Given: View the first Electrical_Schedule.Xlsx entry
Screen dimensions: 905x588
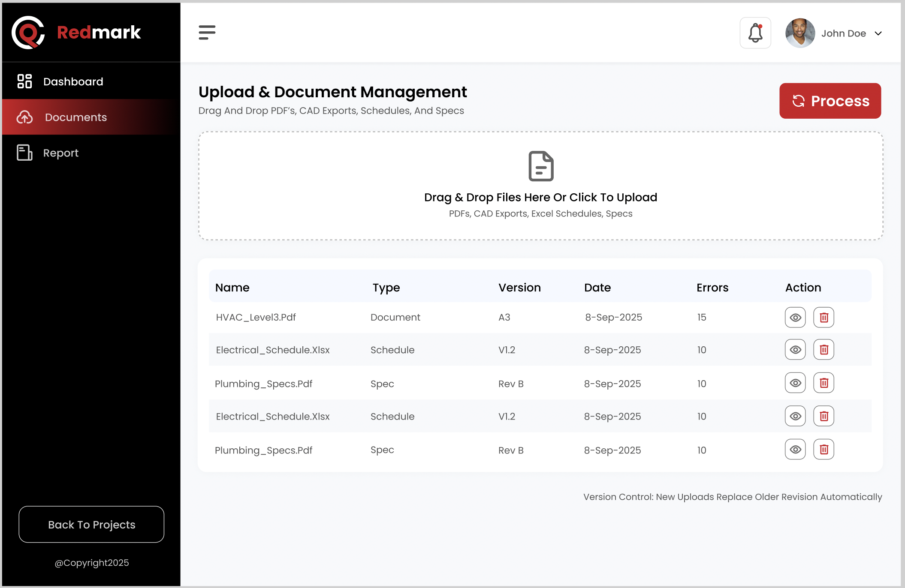Looking at the screenshot, I should [795, 350].
